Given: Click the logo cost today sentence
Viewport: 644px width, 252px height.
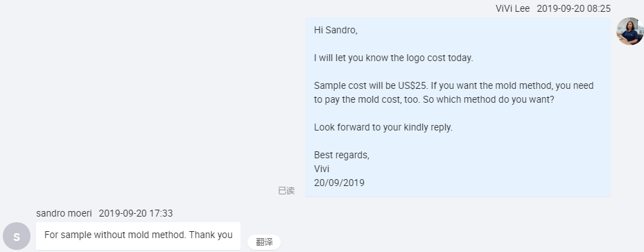Looking at the screenshot, I should tap(394, 58).
